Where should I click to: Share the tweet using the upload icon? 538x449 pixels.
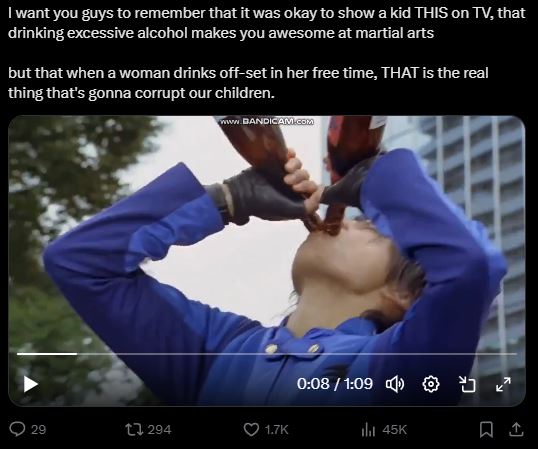(x=516, y=429)
